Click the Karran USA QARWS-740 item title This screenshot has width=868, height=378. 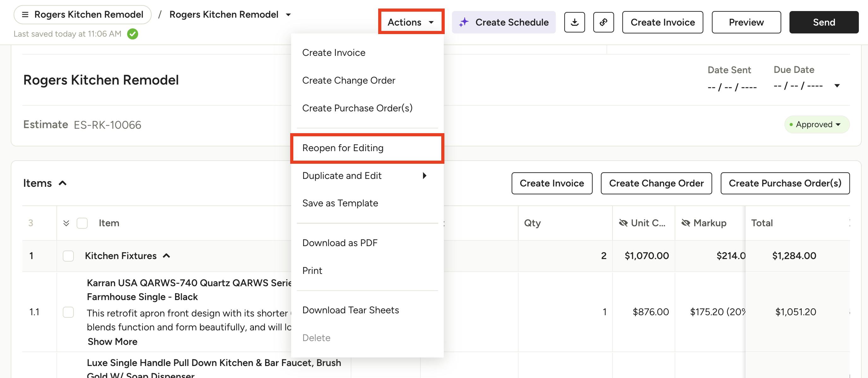coord(189,290)
